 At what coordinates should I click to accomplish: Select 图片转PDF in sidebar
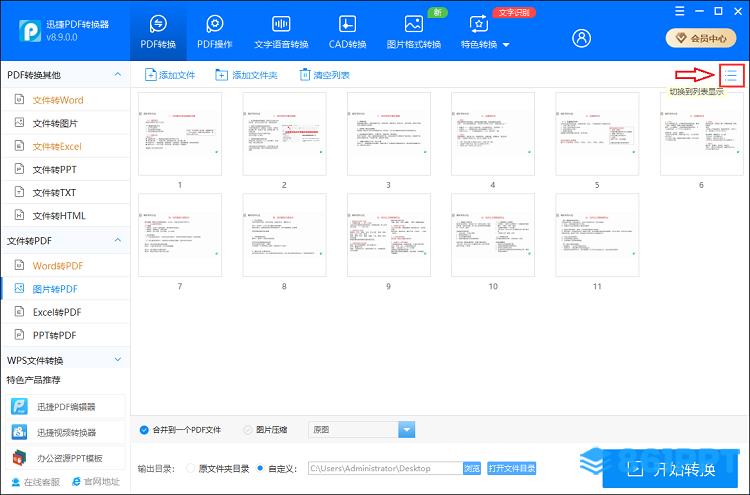tap(66, 289)
